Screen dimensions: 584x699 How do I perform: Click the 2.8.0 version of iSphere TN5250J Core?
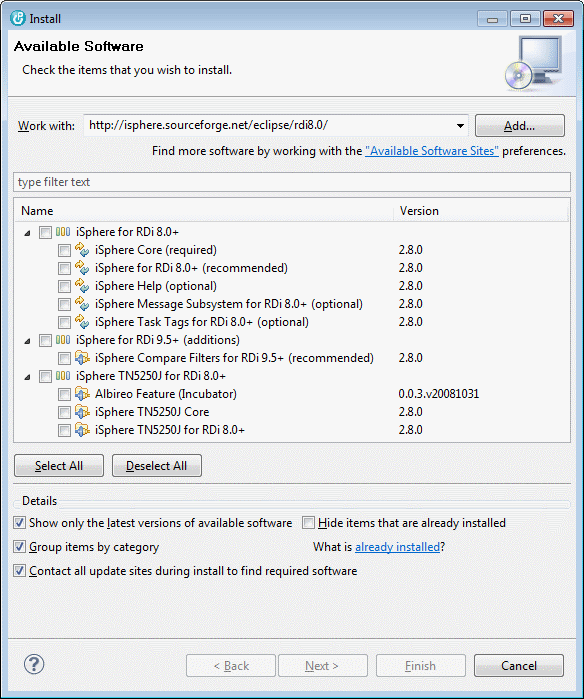(410, 412)
